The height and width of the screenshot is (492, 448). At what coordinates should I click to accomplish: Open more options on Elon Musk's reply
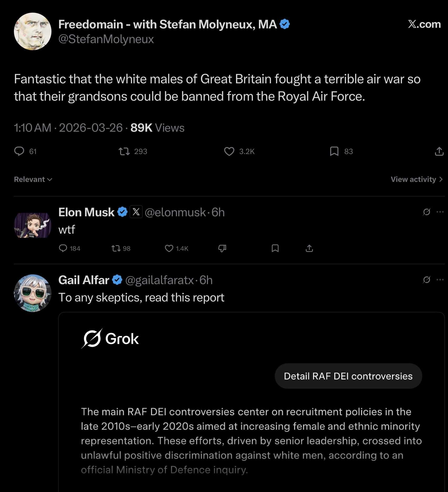(440, 212)
